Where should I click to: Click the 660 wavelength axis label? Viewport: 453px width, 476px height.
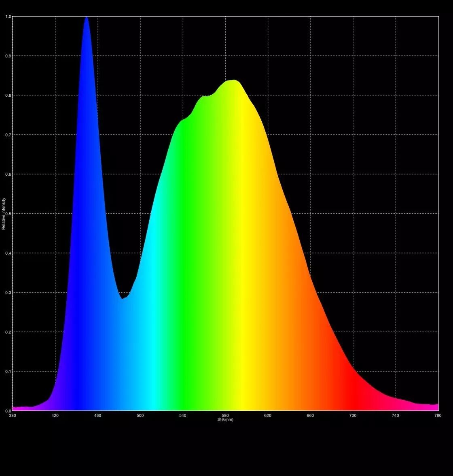[x=310, y=416]
